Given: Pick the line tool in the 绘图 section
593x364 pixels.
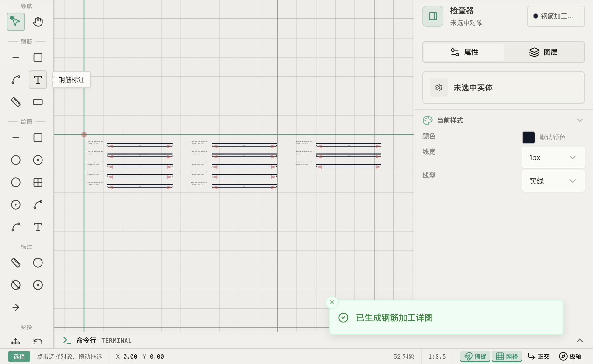Looking at the screenshot, I should click(15, 138).
